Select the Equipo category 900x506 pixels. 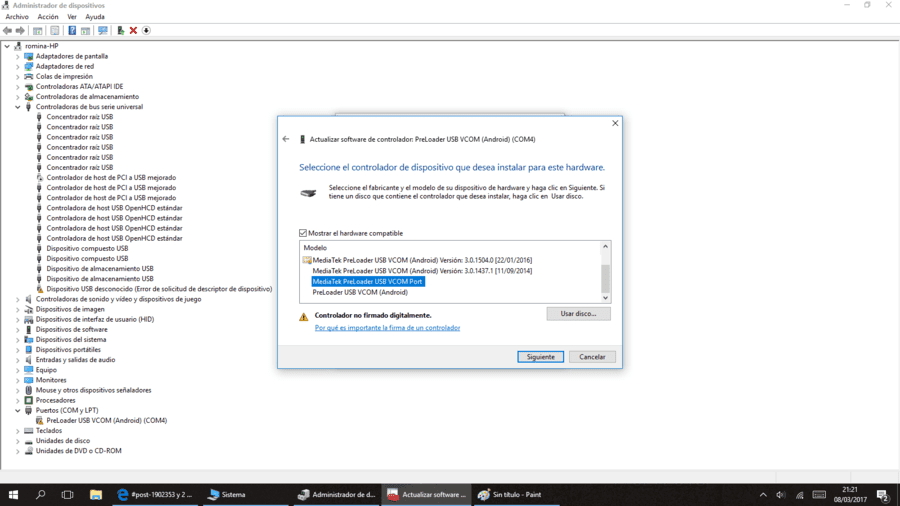pos(46,370)
